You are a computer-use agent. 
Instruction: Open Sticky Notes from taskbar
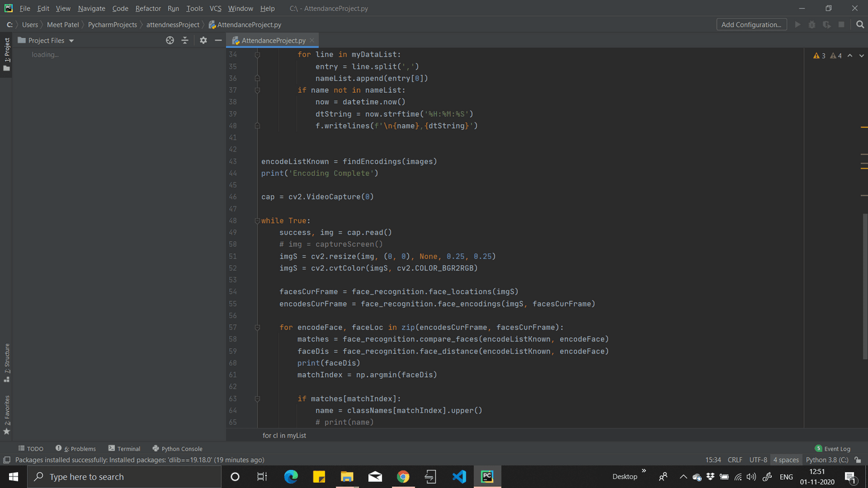(x=319, y=477)
